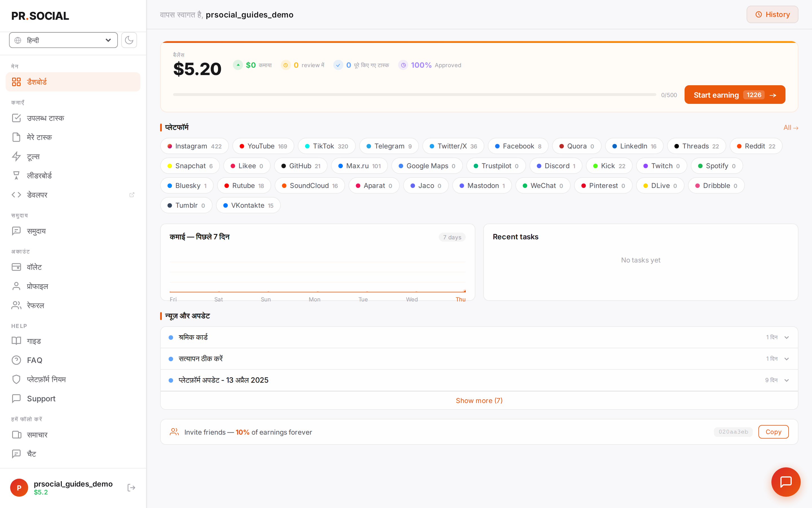Click the समाचार news icon
This screenshot has width=812, height=508.
(x=16, y=434)
